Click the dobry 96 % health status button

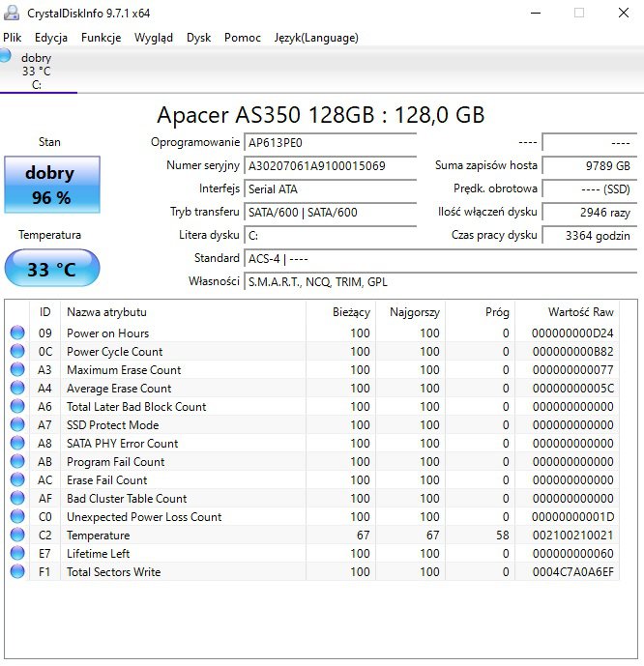pos(52,185)
